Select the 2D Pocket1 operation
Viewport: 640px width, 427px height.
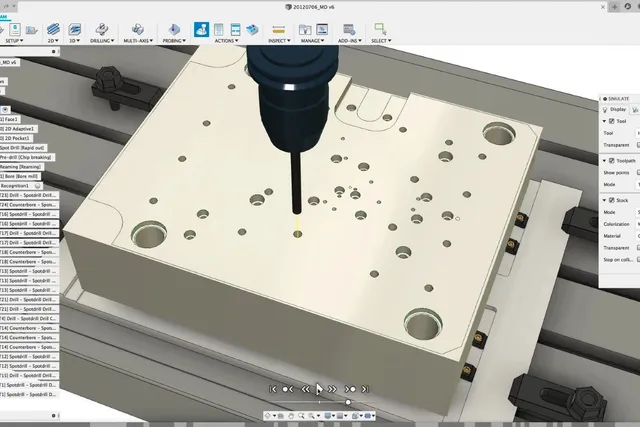coord(16,138)
